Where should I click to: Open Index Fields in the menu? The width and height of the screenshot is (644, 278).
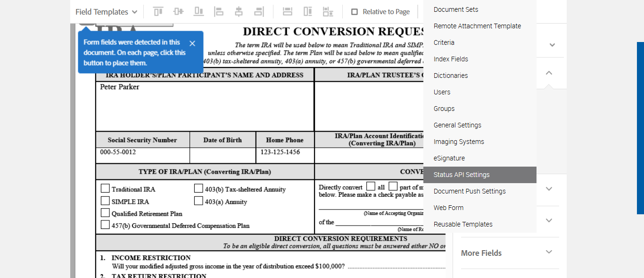pyautogui.click(x=480, y=59)
